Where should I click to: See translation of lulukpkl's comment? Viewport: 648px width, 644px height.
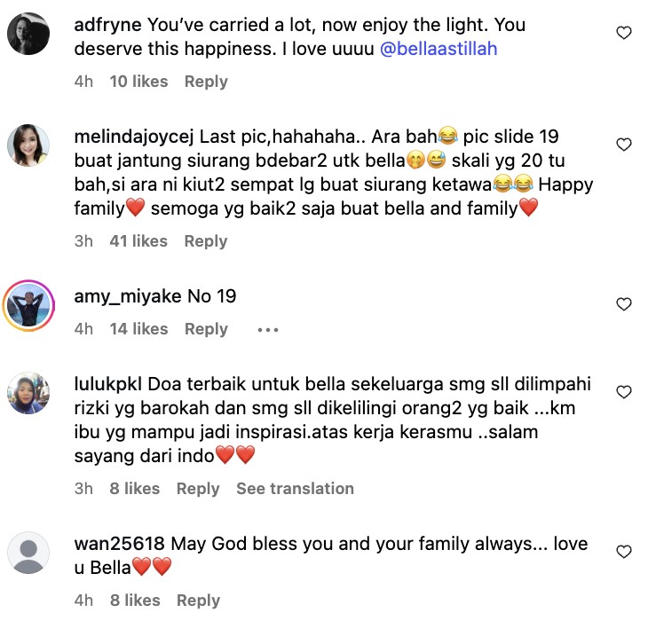pos(295,488)
